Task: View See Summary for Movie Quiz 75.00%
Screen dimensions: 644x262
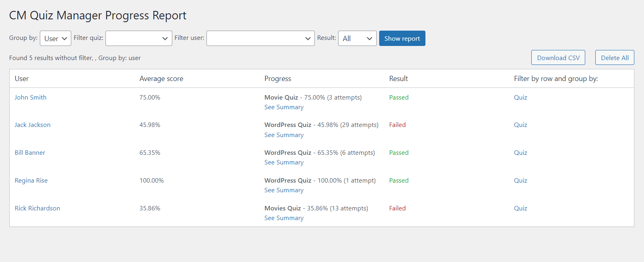Action: (x=284, y=107)
